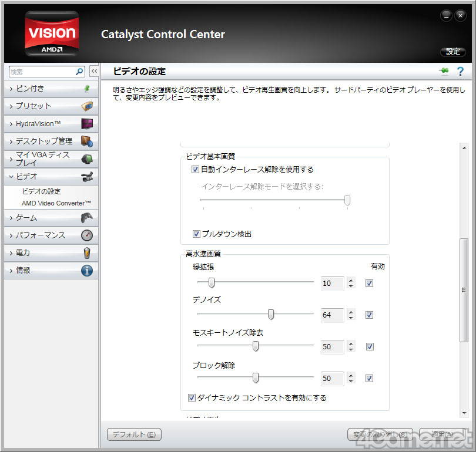Image resolution: width=476 pixels, height=452 pixels.
Task: Toggle the モスキートノイズ除去 enable checkbox
Action: (370, 346)
